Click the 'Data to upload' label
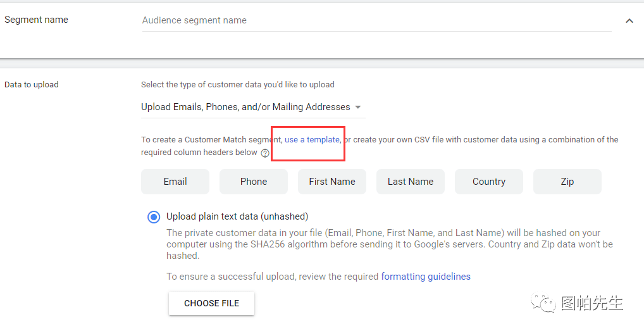 pos(32,84)
